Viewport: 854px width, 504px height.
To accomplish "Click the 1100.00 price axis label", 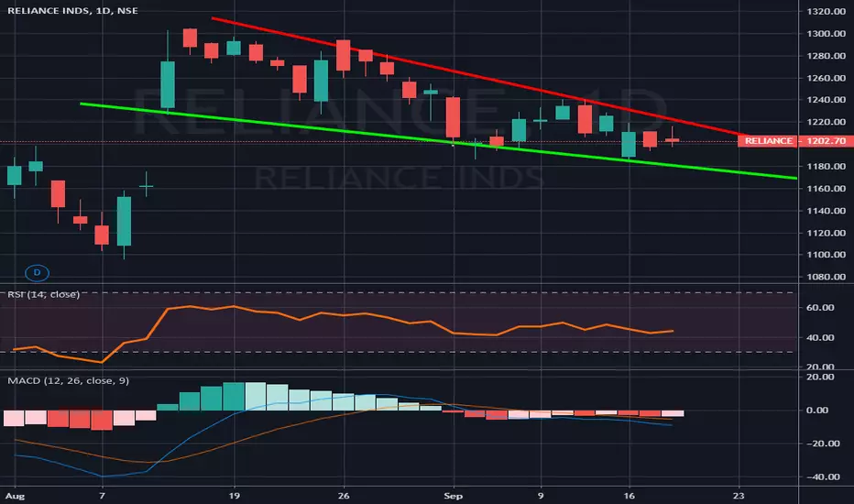I will click(826, 255).
